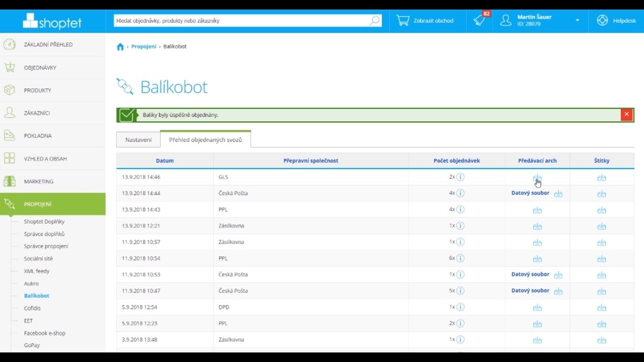Viewport: 644px width, 362px height.
Task: Open GoPay submenu item
Action: pos(32,345)
